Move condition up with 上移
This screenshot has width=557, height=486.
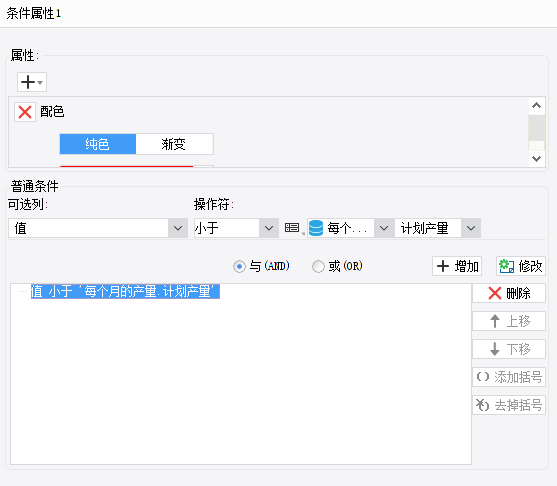509,321
